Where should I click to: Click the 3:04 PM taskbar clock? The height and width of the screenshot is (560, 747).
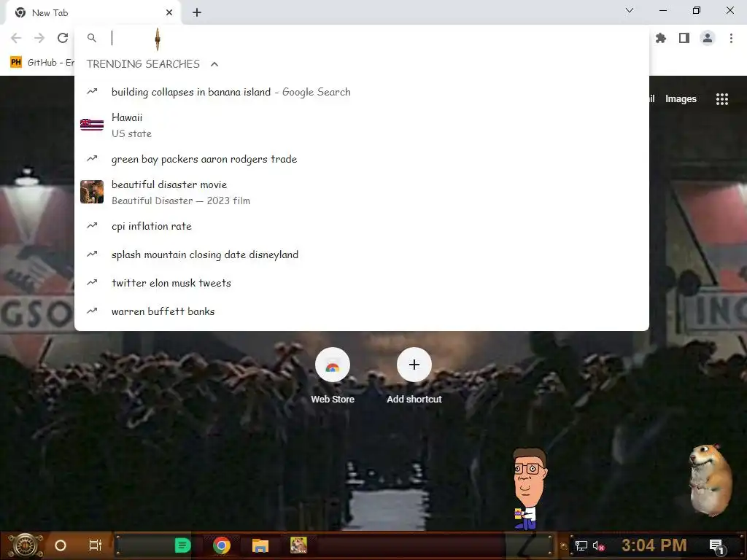pos(654,545)
